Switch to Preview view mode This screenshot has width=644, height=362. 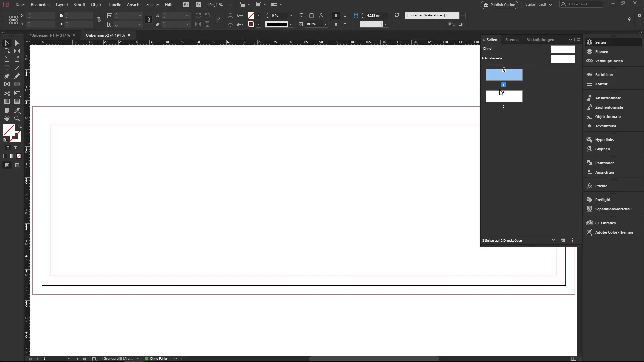(17, 165)
